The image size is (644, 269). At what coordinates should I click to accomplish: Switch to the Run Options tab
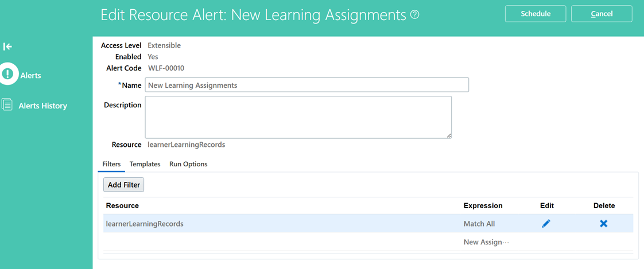(x=188, y=164)
